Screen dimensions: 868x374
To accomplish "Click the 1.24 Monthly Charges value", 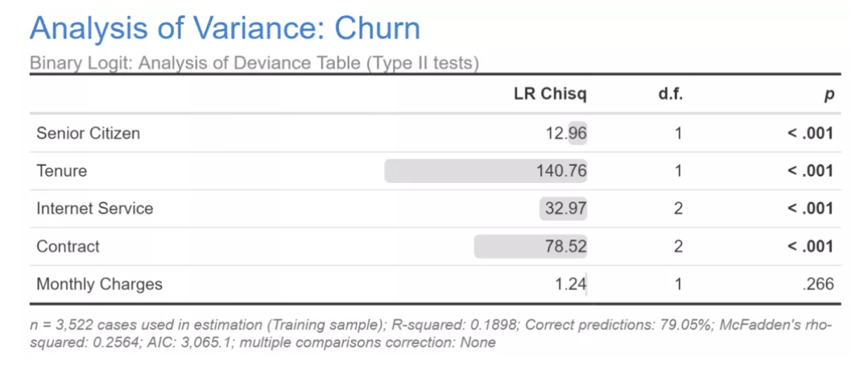I will coord(570,284).
